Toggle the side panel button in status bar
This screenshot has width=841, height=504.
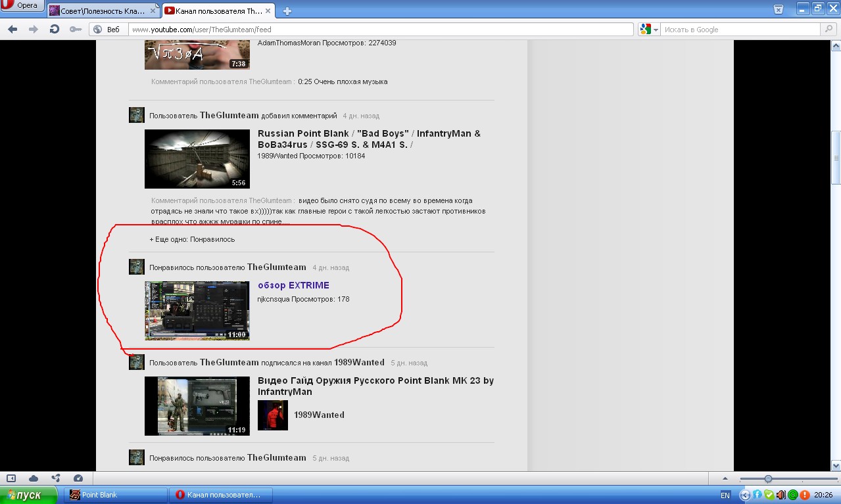[11, 478]
